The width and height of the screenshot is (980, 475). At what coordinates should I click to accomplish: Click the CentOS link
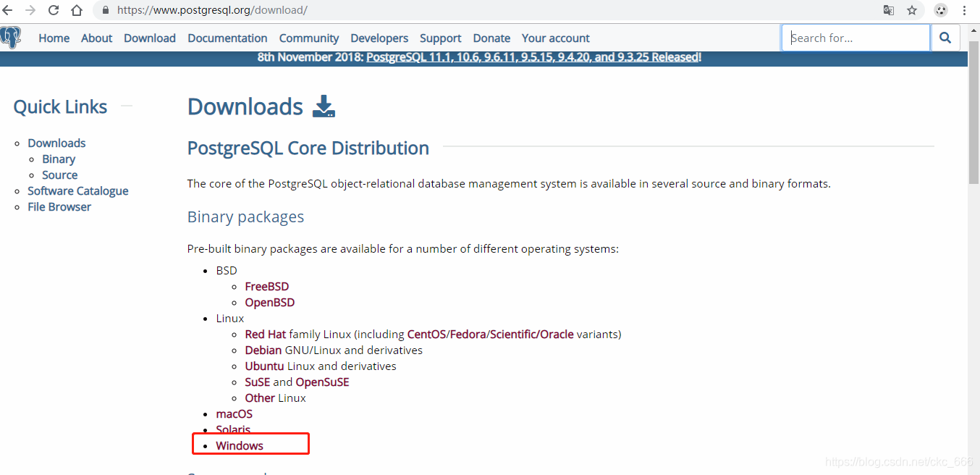[427, 335]
